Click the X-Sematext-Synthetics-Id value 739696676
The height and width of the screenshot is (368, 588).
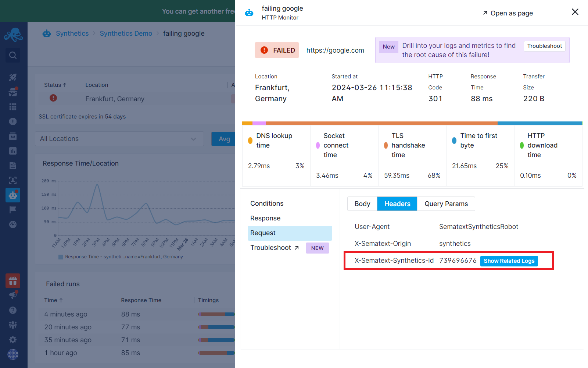458,261
